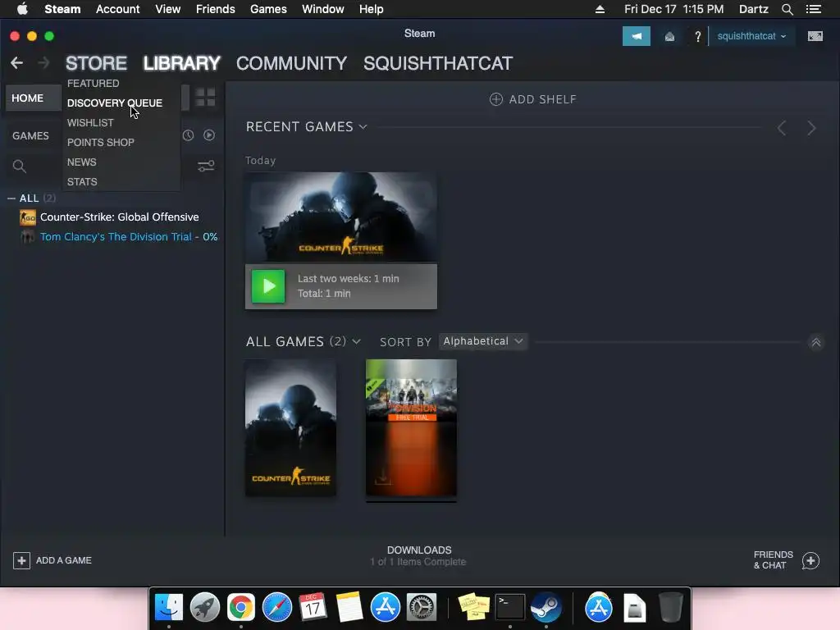Click the green Play button for Counter-Strike
The height and width of the screenshot is (630, 840).
click(268, 286)
